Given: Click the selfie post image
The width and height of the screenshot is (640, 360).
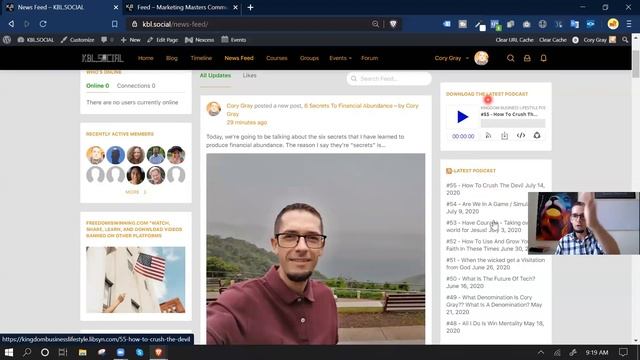Looking at the screenshot, I should pyautogui.click(x=316, y=249).
